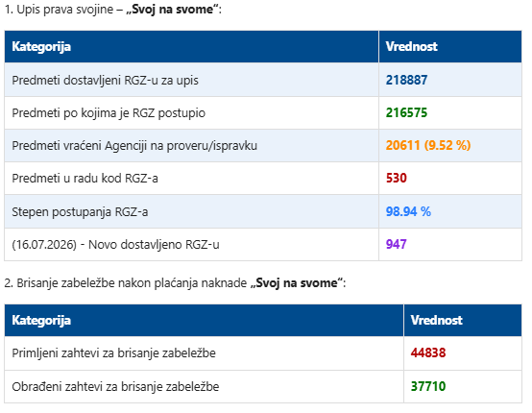532x413 pixels.
Task: Click the green value 216575
Action: (x=406, y=112)
